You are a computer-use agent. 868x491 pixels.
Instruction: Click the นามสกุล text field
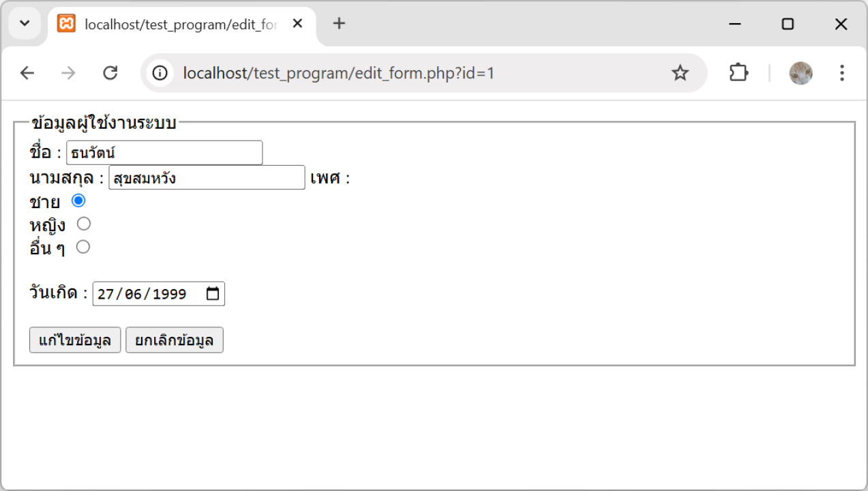pos(207,177)
